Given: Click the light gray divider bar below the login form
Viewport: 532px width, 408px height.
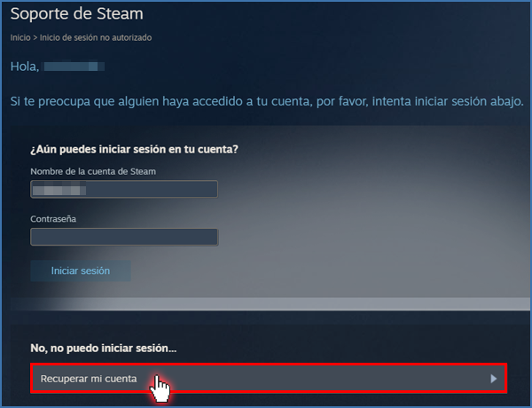Looking at the screenshot, I should pos(270,304).
